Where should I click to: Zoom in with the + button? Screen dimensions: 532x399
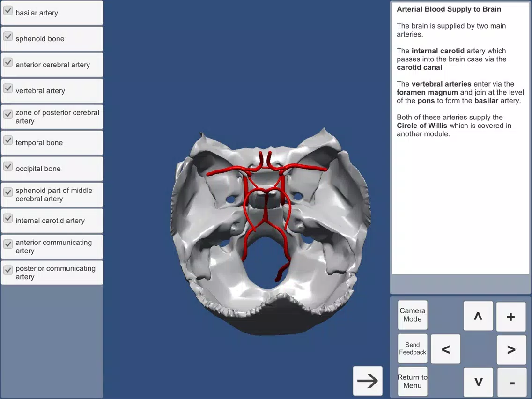click(x=511, y=316)
